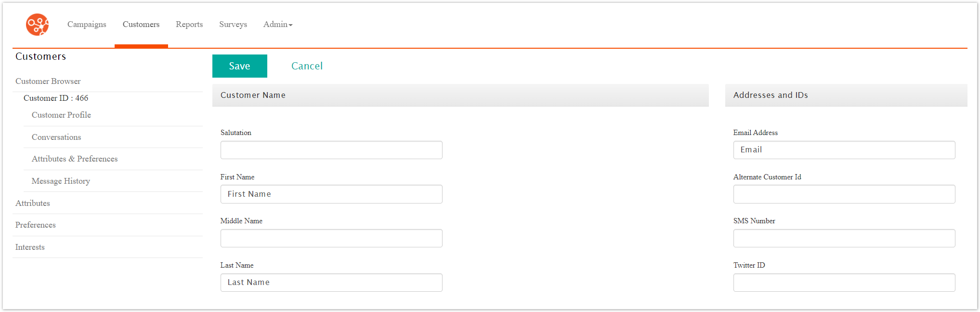Click the Twitter ID field
Viewport: 980px width, 312px height.
point(843,282)
